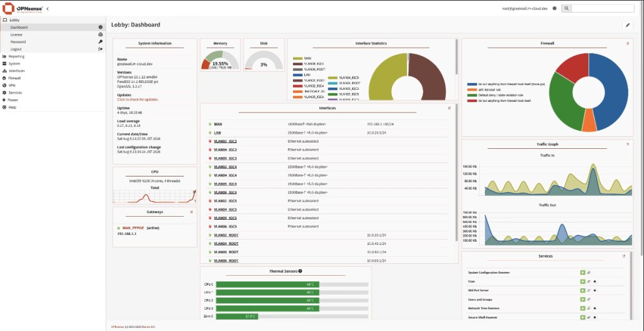Open the Gateways widget link icon

tap(191, 212)
